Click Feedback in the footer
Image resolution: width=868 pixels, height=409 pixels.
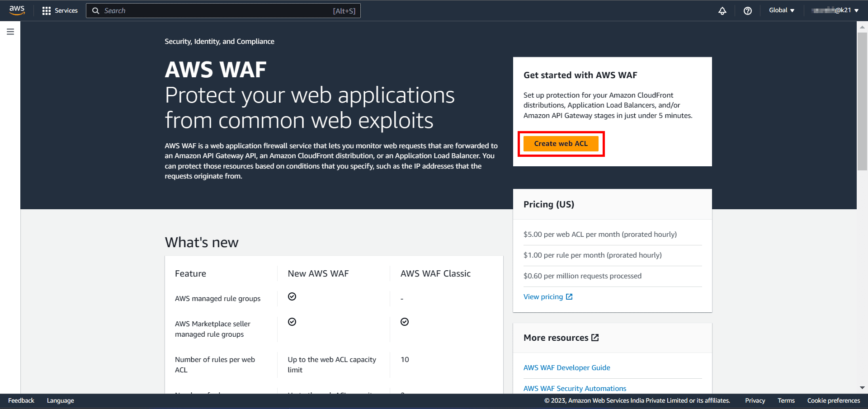(x=21, y=400)
